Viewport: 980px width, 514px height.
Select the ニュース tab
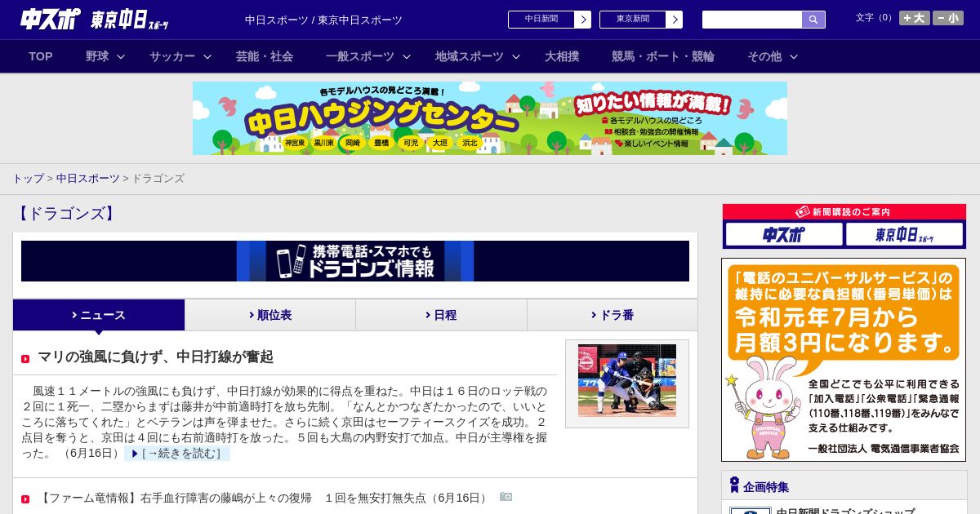click(x=99, y=315)
